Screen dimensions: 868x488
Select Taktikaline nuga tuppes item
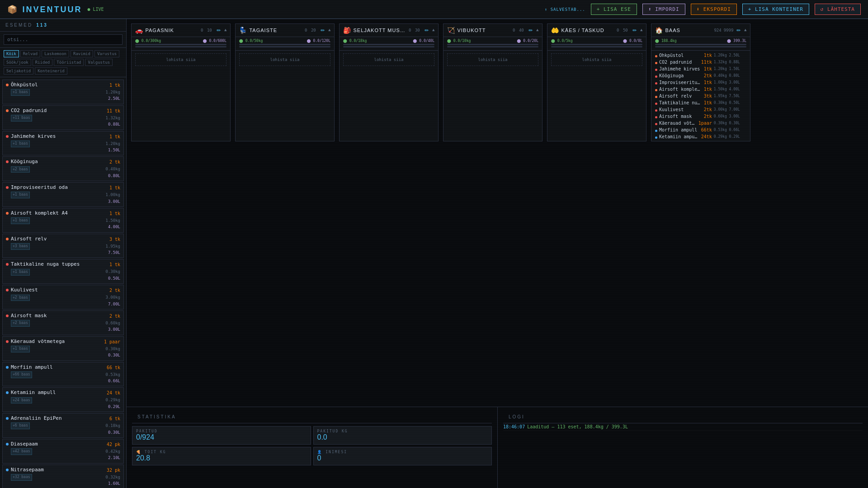coord(63,272)
